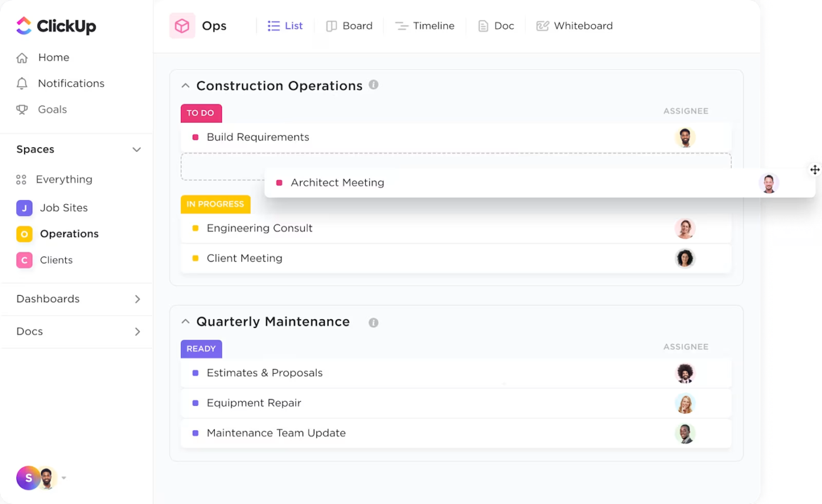Screen dimensions: 822x504
Task: Open the Job Sites space
Action: pyautogui.click(x=63, y=208)
